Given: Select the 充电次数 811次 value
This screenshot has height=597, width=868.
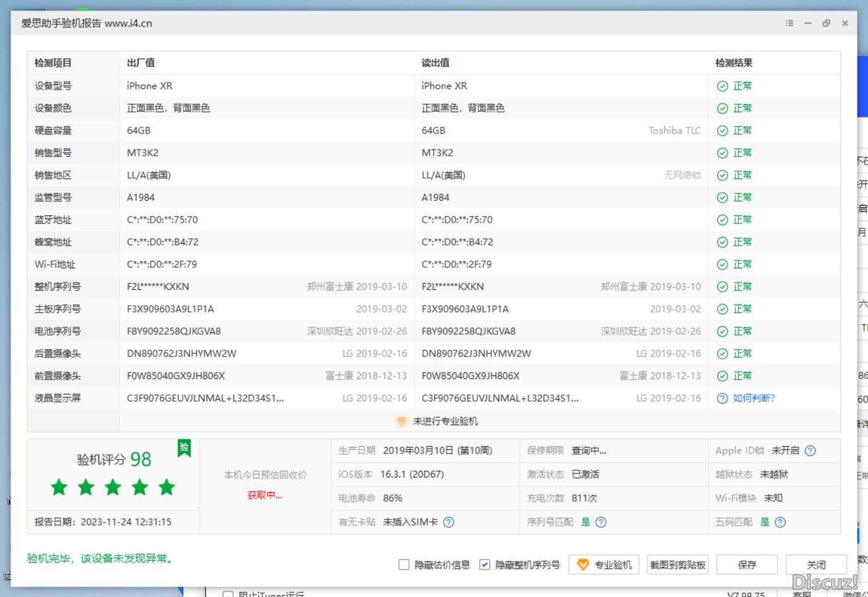Looking at the screenshot, I should [584, 498].
